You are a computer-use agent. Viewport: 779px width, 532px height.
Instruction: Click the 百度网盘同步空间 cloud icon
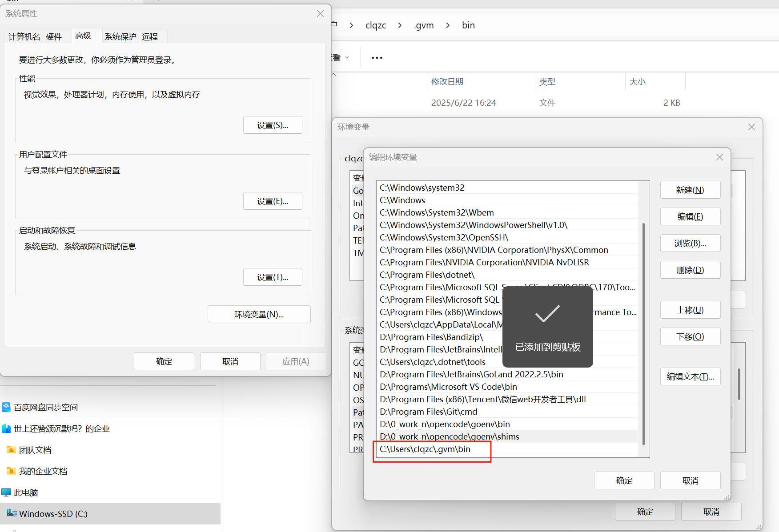click(6, 407)
